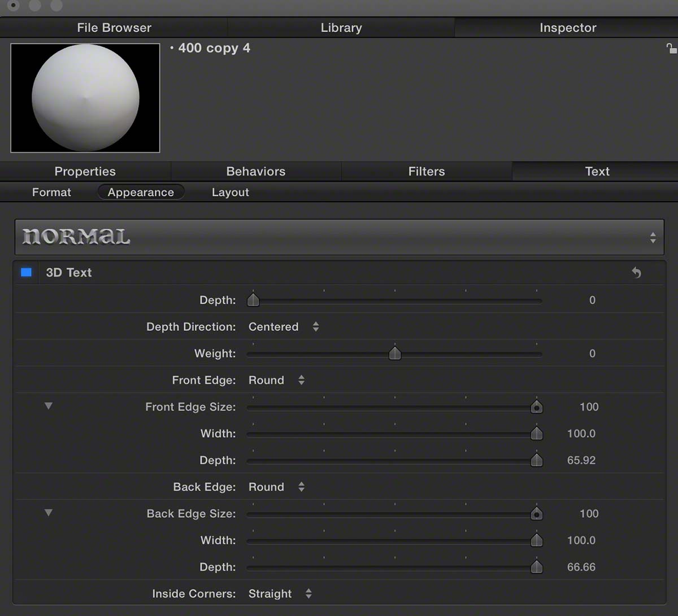The width and height of the screenshot is (678, 616).
Task: Select the Appearance pane button
Action: [141, 192]
